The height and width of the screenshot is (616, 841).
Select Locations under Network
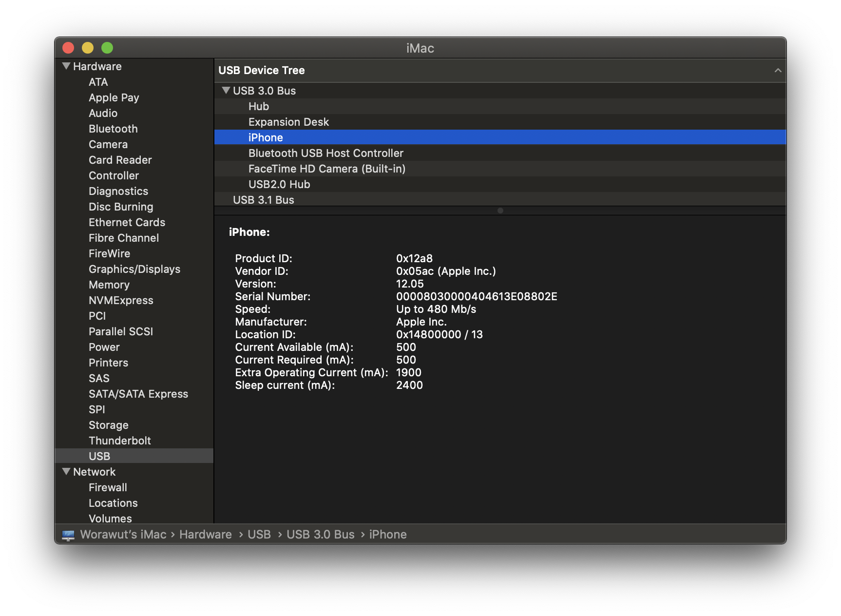coord(113,503)
